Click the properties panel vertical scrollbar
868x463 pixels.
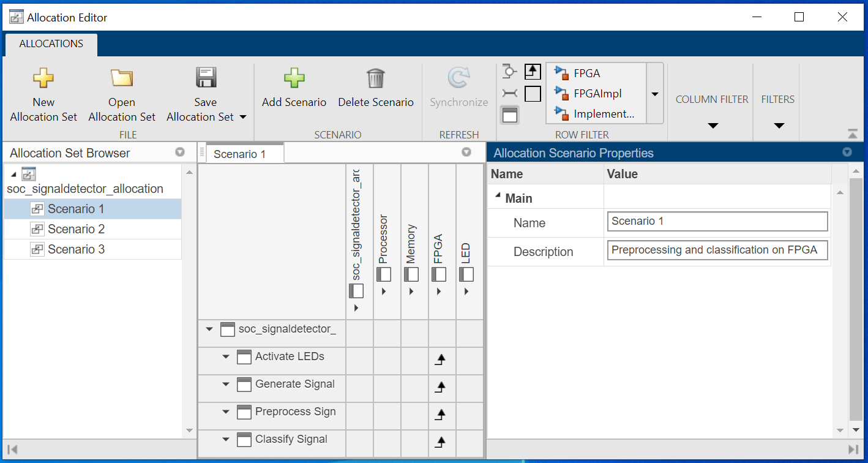point(856,299)
